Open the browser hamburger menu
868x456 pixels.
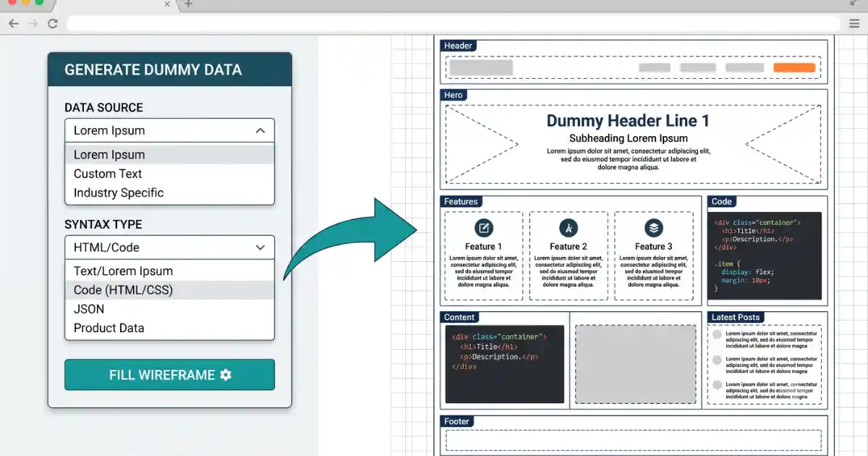point(854,23)
